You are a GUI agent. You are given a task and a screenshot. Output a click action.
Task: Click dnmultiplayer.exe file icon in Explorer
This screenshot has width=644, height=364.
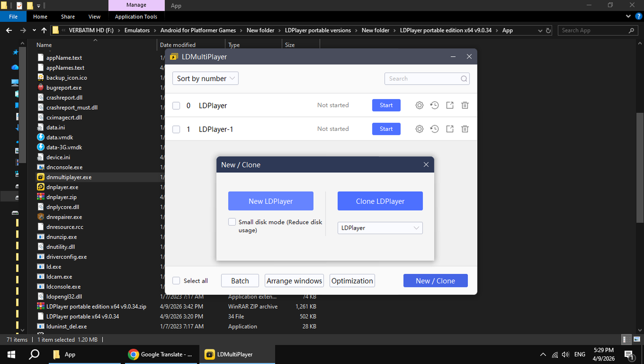41,177
